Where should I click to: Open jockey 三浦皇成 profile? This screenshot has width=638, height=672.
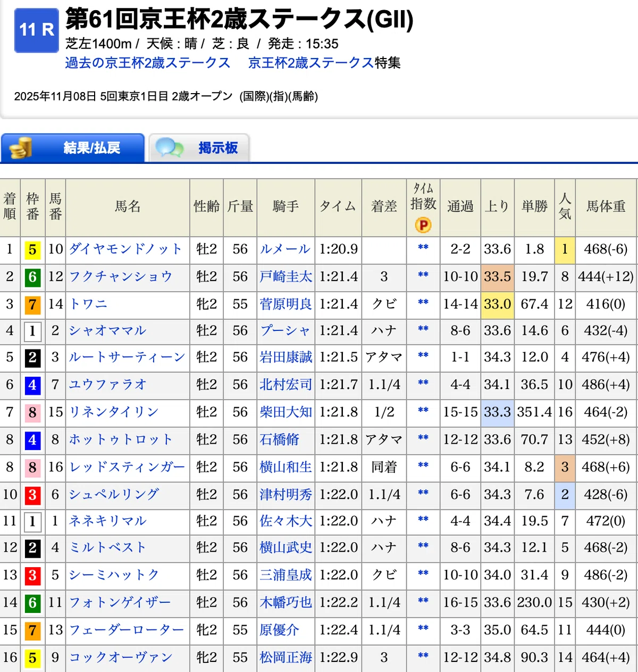tap(286, 575)
